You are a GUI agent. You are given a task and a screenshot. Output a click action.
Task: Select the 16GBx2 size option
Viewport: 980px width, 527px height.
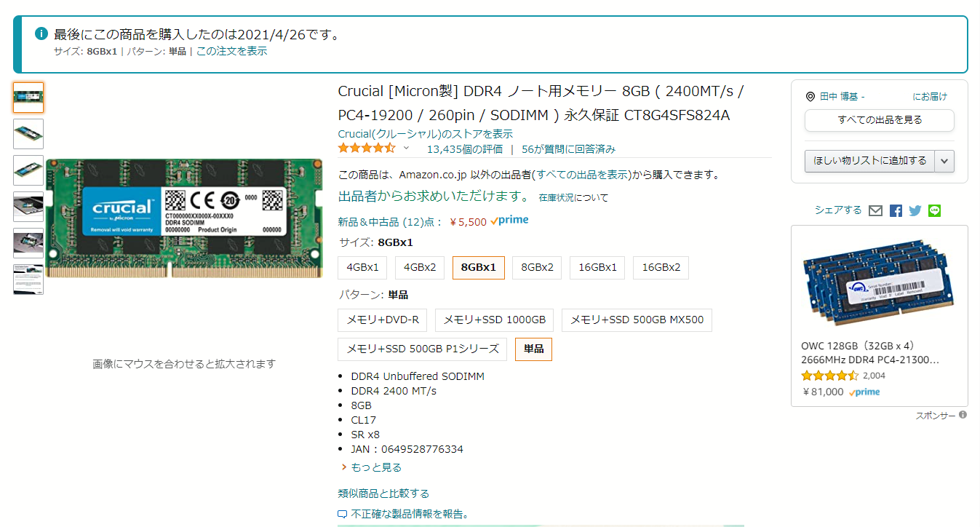pyautogui.click(x=661, y=267)
